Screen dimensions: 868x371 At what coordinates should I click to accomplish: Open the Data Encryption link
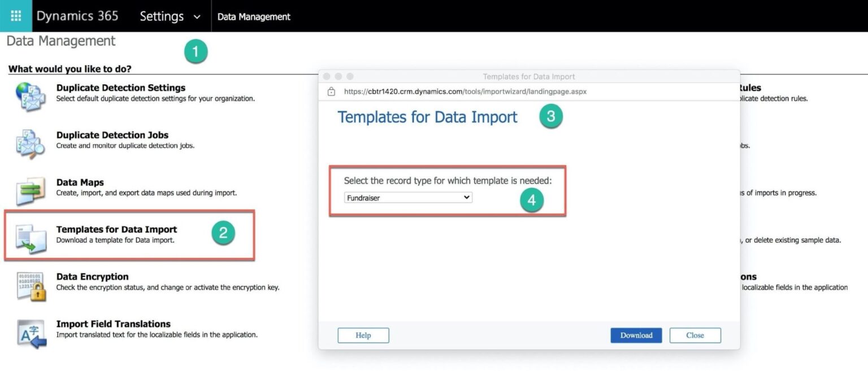[x=92, y=277]
